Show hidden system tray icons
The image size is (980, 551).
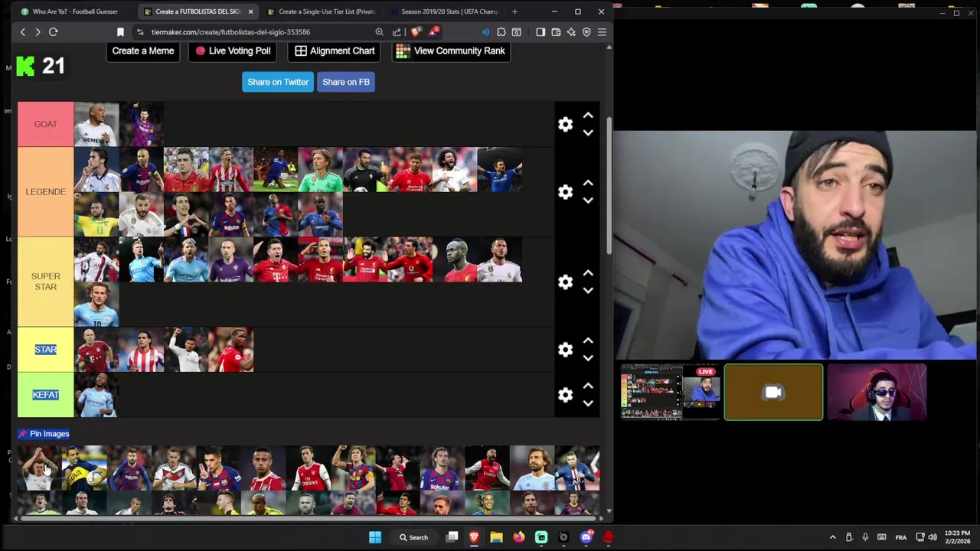pyautogui.click(x=833, y=537)
